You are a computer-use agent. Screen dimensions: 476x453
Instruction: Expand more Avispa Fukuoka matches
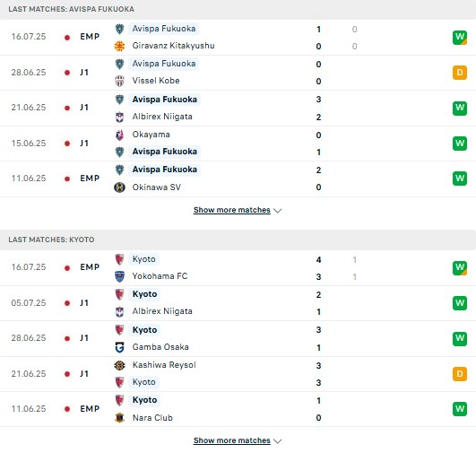click(x=232, y=210)
